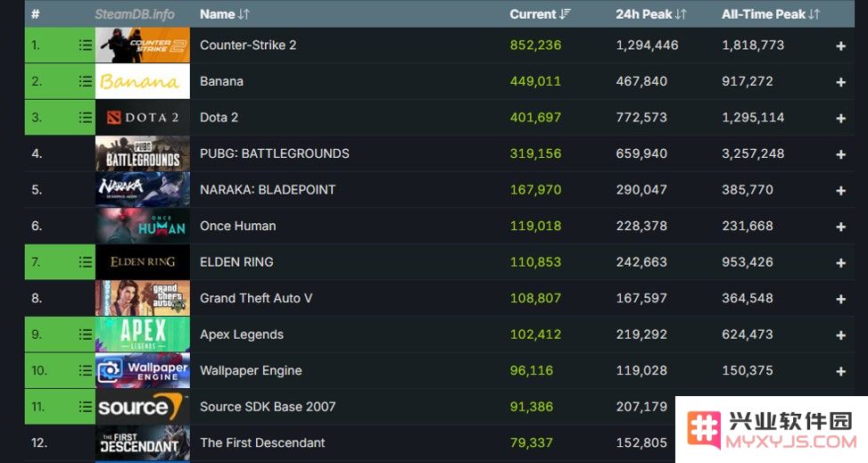This screenshot has width=868, height=463.
Task: Add Counter-Strike 2 with the plus icon
Action: [x=841, y=46]
